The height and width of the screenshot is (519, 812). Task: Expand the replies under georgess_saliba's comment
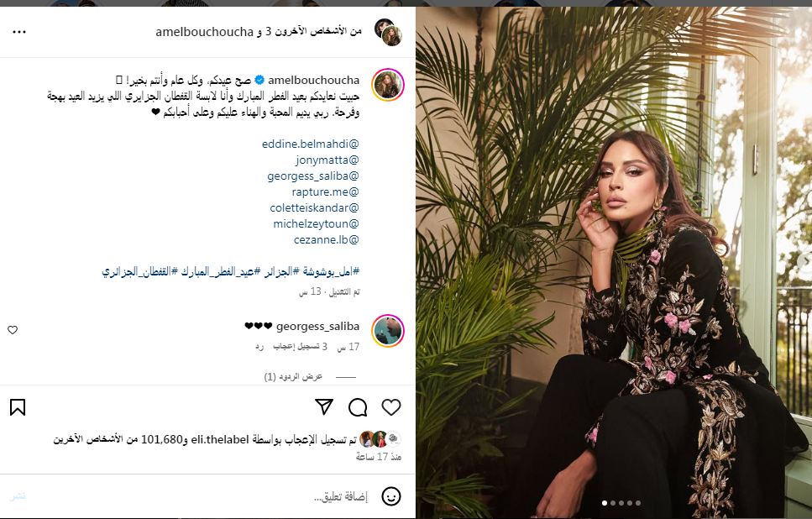(293, 376)
